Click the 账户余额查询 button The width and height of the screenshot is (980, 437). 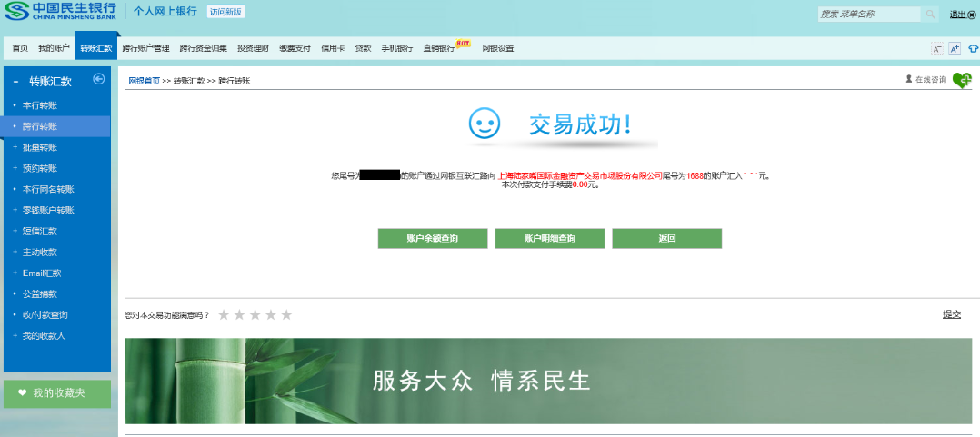433,238
